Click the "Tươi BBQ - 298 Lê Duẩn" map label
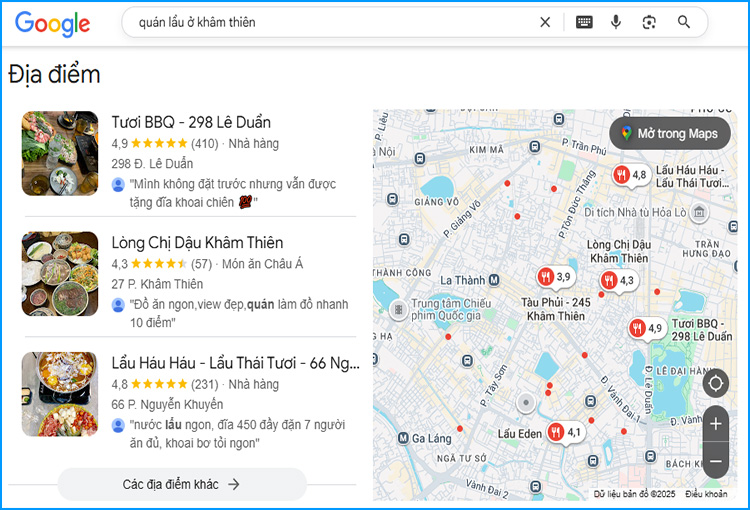The height and width of the screenshot is (510, 750). (x=702, y=330)
